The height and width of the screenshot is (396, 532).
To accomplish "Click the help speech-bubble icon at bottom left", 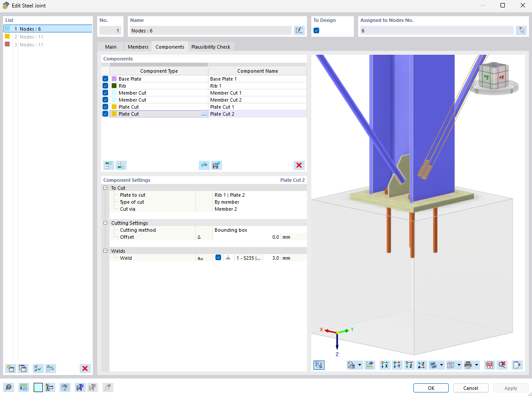I will click(x=8, y=388).
